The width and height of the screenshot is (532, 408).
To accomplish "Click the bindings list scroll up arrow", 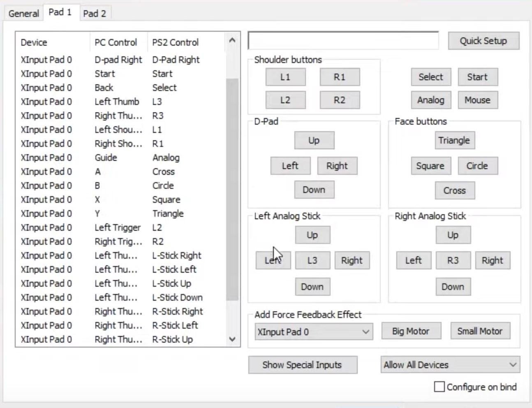I will pyautogui.click(x=232, y=40).
